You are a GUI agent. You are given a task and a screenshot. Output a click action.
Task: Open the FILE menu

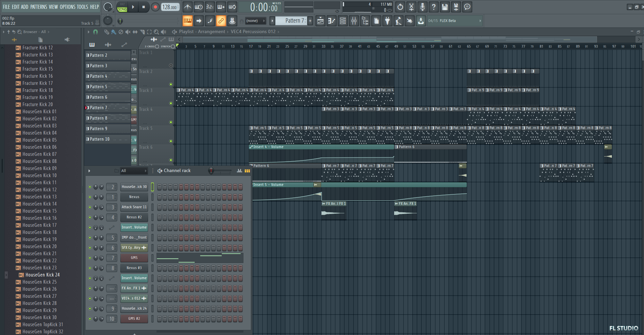6,7
